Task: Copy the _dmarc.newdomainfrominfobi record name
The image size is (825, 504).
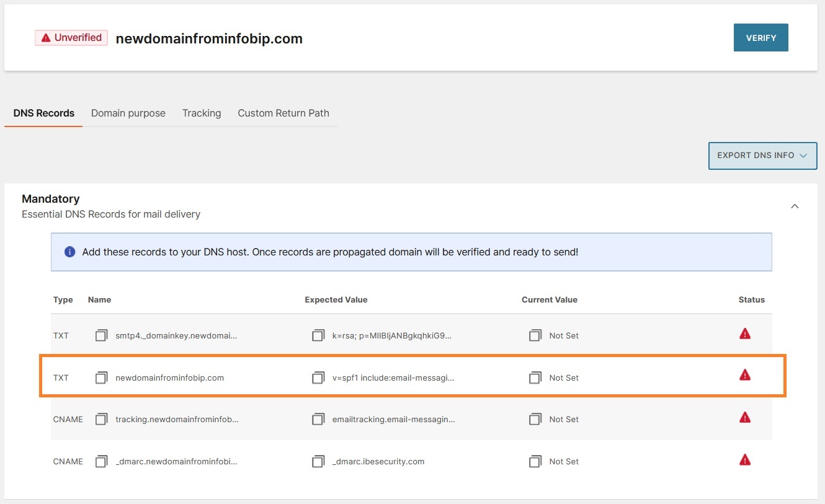Action: pos(101,461)
